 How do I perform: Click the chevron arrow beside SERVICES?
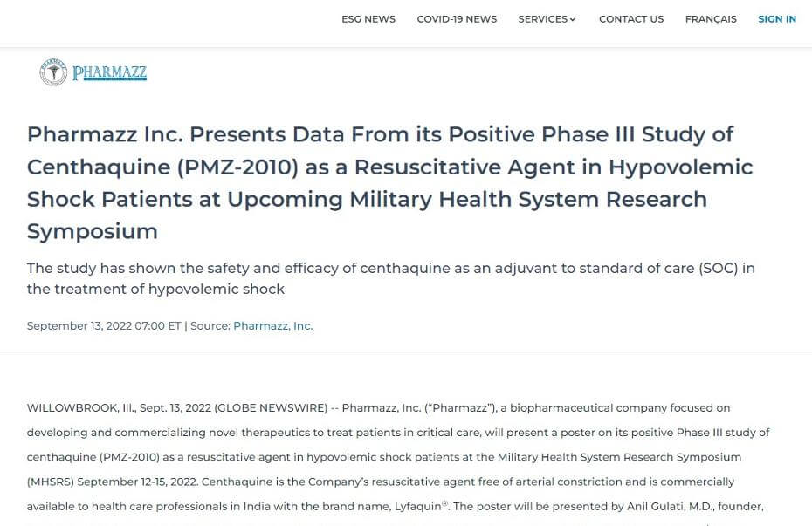point(573,20)
